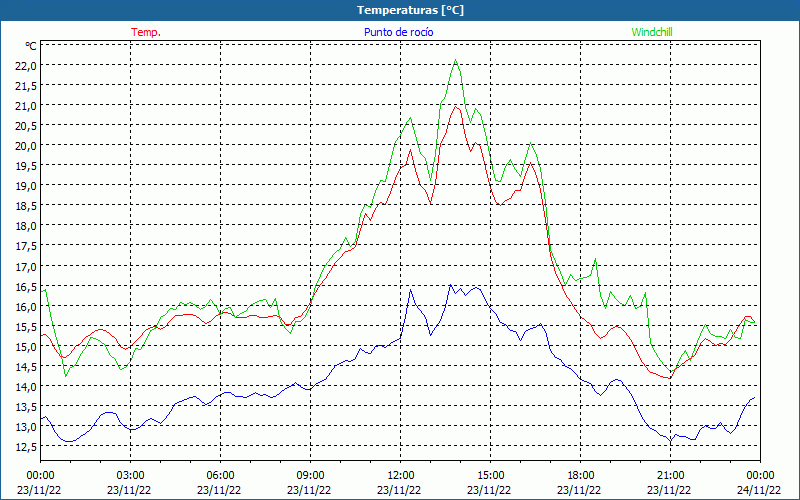
Task: Click the 21,0 y-axis value
Action: coord(26,106)
